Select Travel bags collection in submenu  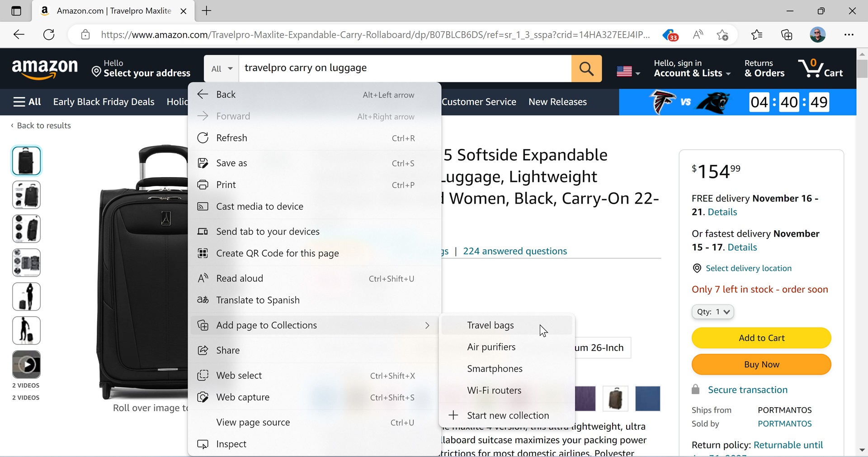[491, 325]
